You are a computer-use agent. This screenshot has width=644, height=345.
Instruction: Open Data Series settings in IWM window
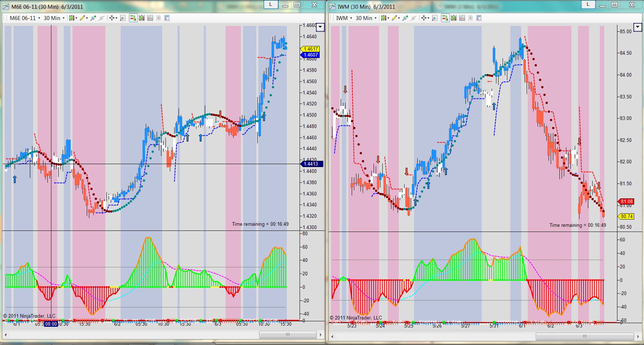pos(454,18)
